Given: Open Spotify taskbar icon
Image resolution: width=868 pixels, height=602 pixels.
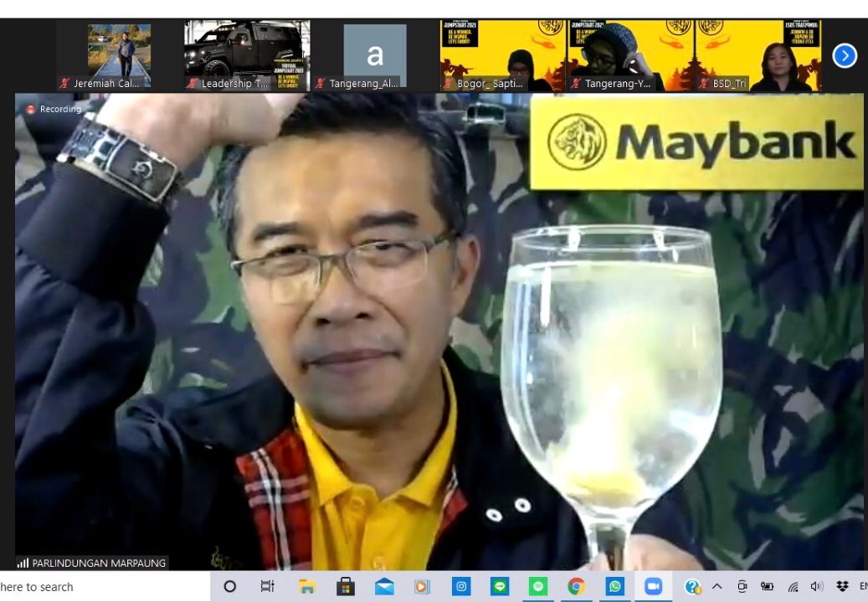Looking at the screenshot, I should tap(538, 587).
